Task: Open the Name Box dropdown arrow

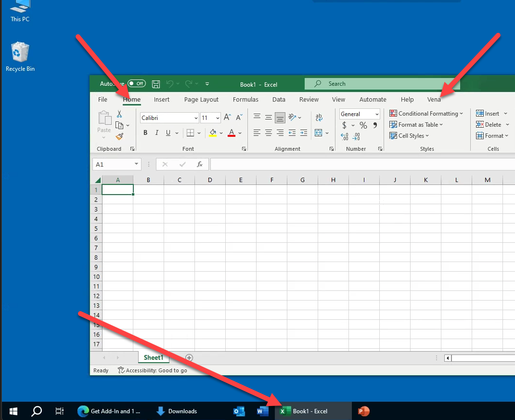Action: 136,164
